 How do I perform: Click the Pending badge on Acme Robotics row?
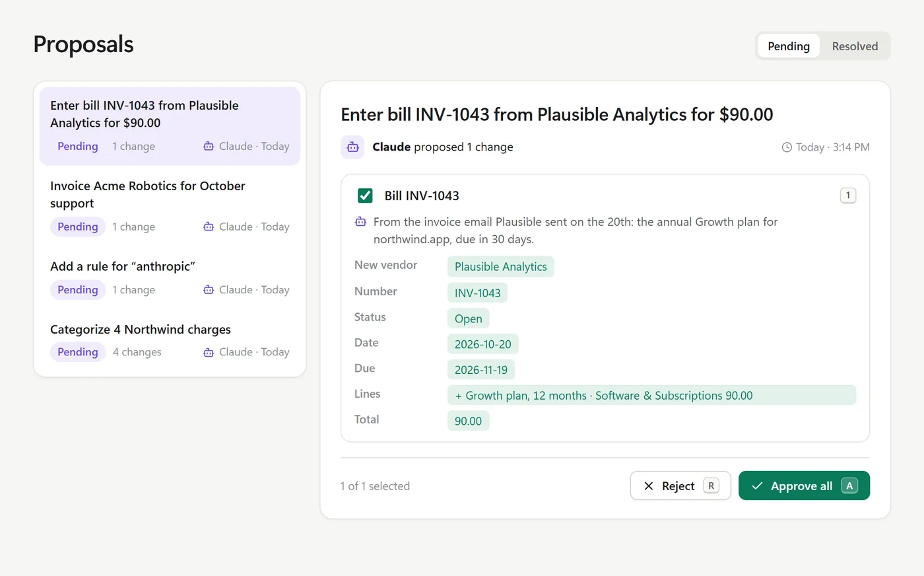[78, 227]
